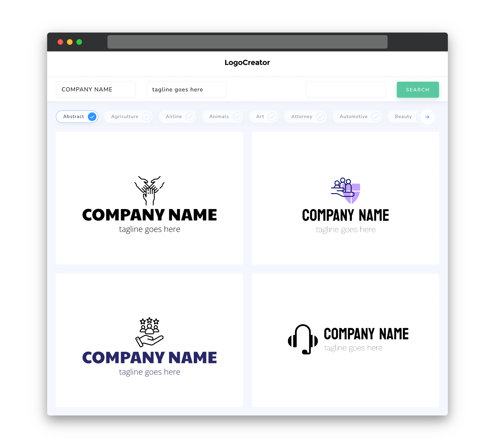Click the Art category filter button
The image size is (495, 448).
(x=264, y=116)
